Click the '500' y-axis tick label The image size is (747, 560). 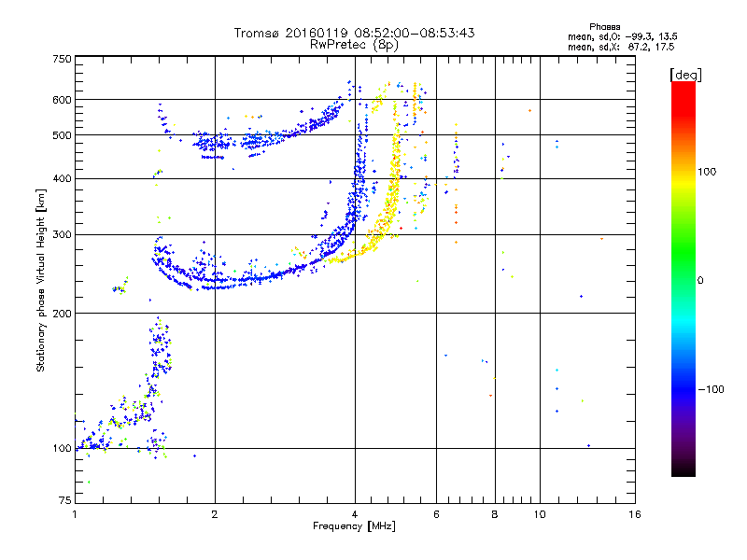(x=62, y=135)
